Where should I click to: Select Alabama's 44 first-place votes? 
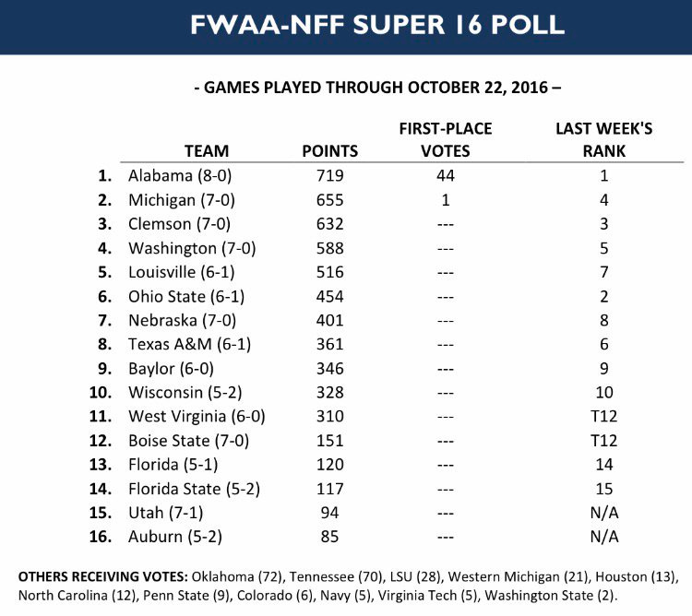446,176
